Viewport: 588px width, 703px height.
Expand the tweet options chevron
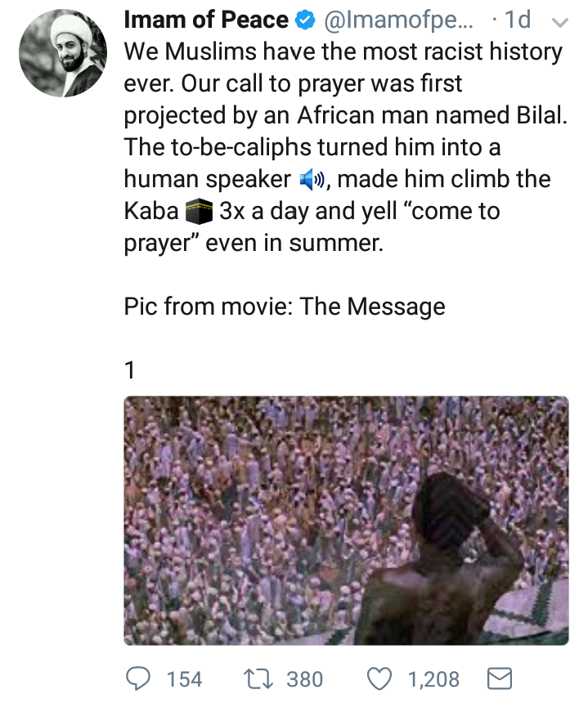point(559,21)
